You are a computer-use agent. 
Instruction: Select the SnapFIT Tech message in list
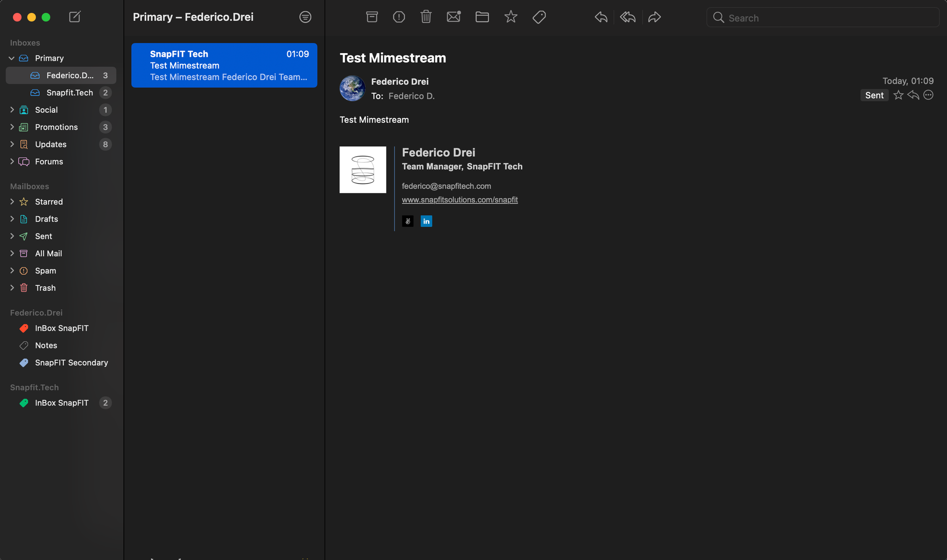click(224, 65)
